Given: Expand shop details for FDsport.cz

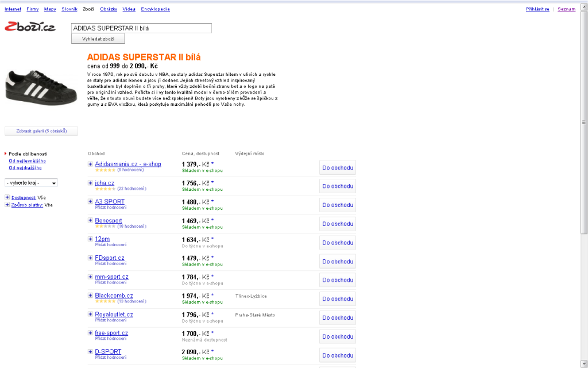Looking at the screenshot, I should point(90,258).
